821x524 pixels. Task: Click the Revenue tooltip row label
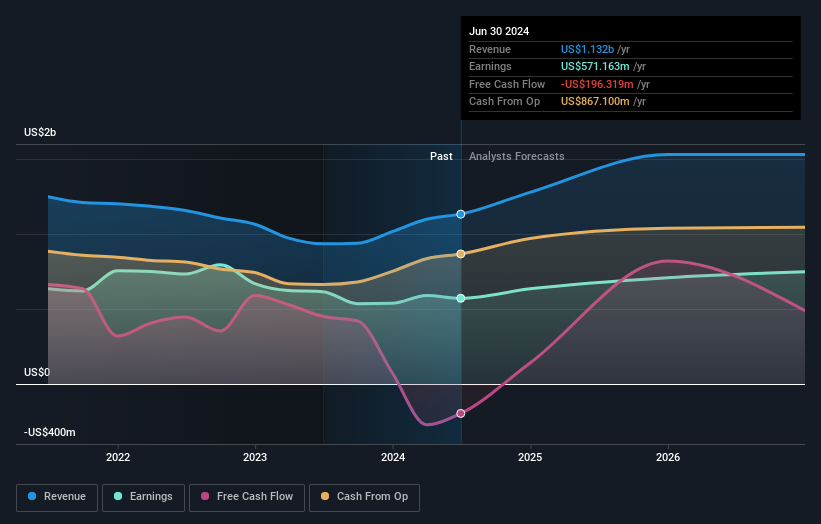pos(490,49)
